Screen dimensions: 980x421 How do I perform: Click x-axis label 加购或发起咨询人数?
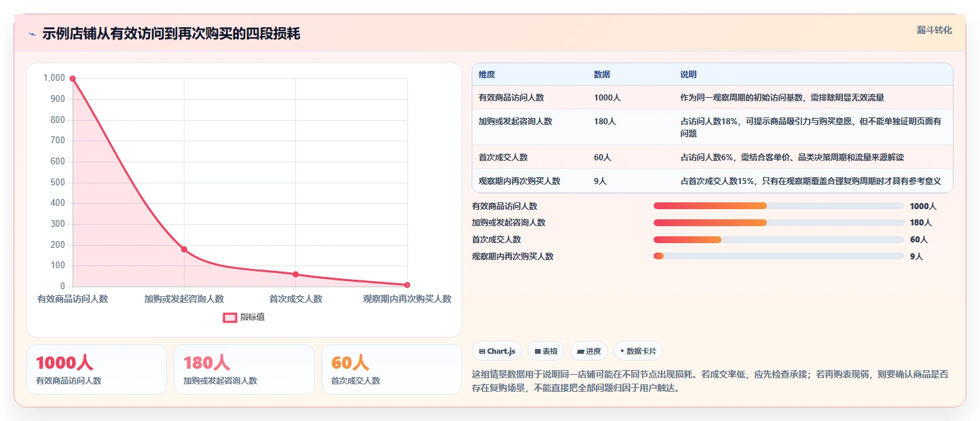[184, 299]
